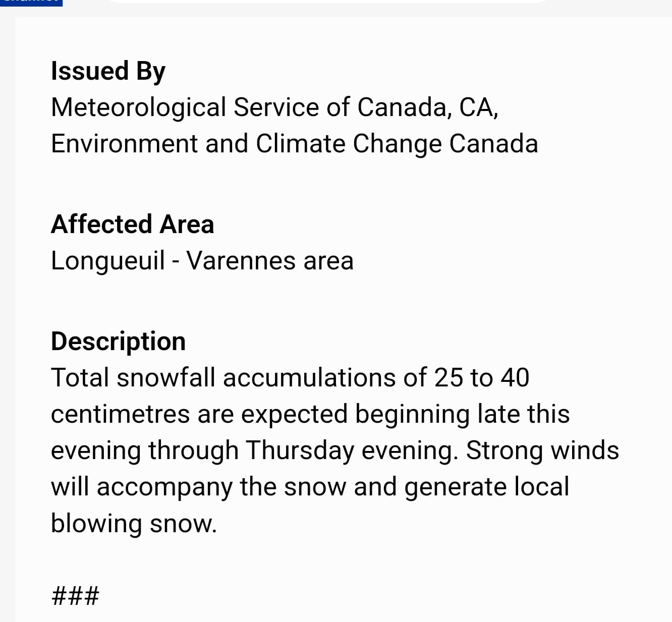Select the 'Affected Area' heading
The image size is (672, 622).
(133, 224)
